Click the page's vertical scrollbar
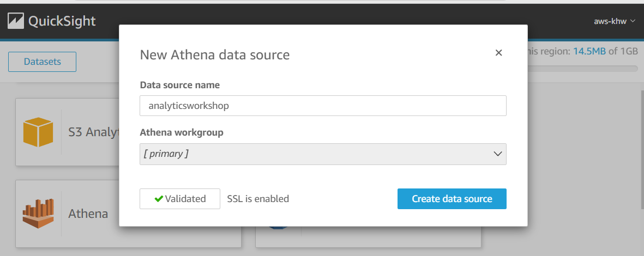 coord(640,163)
